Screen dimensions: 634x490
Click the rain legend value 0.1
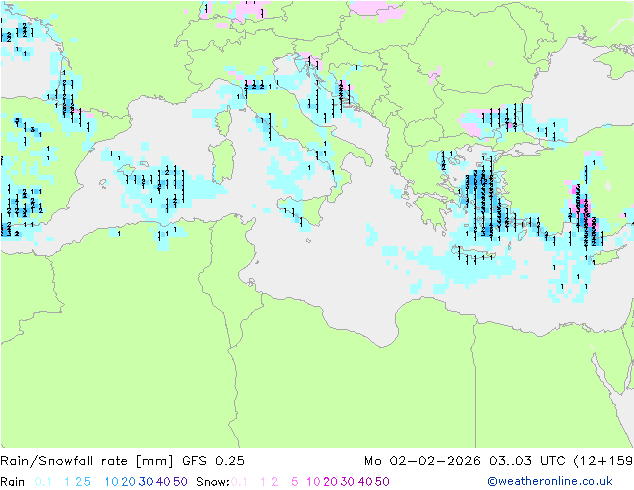[x=43, y=482]
